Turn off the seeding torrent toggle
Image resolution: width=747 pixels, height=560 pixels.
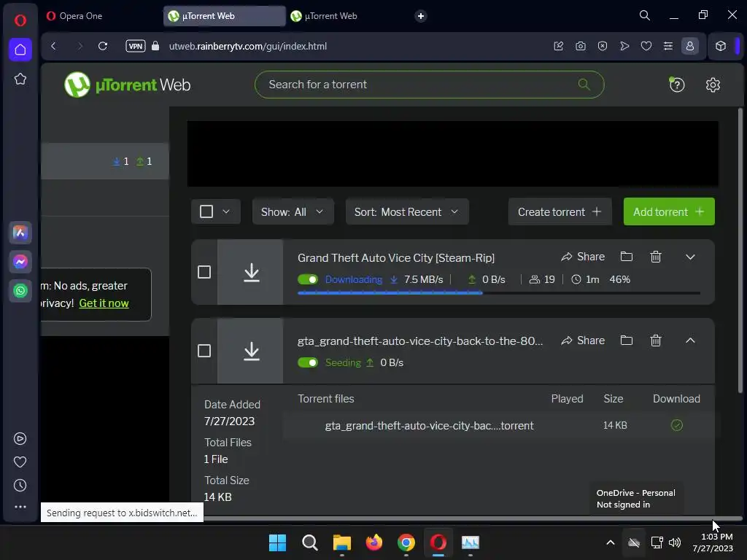pyautogui.click(x=308, y=363)
